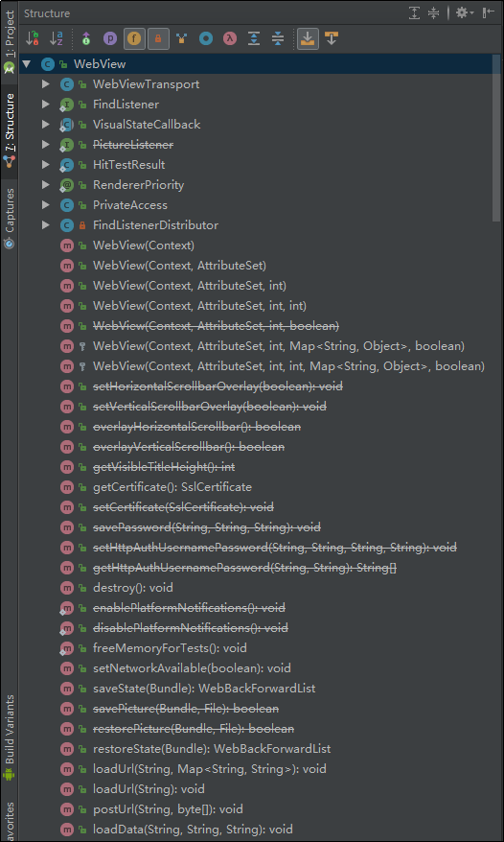Collapse the WebView root node
Image resolution: width=504 pixels, height=842 pixels.
26,64
